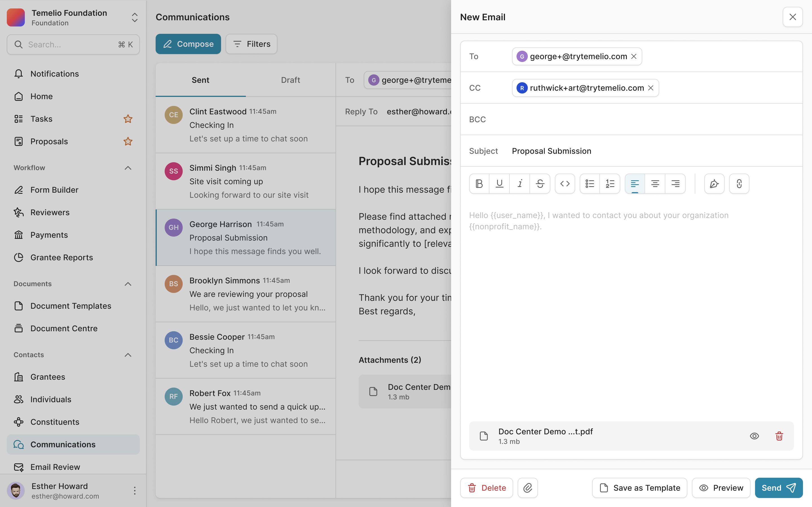The height and width of the screenshot is (507, 812).
Task: Preview the Doc Center Demo attachment
Action: coord(754,436)
